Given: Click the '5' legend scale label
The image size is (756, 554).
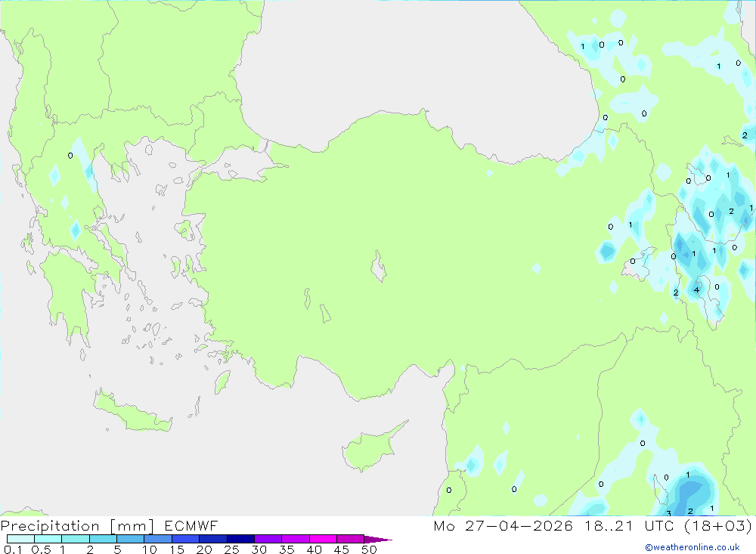Looking at the screenshot, I should tap(117, 549).
